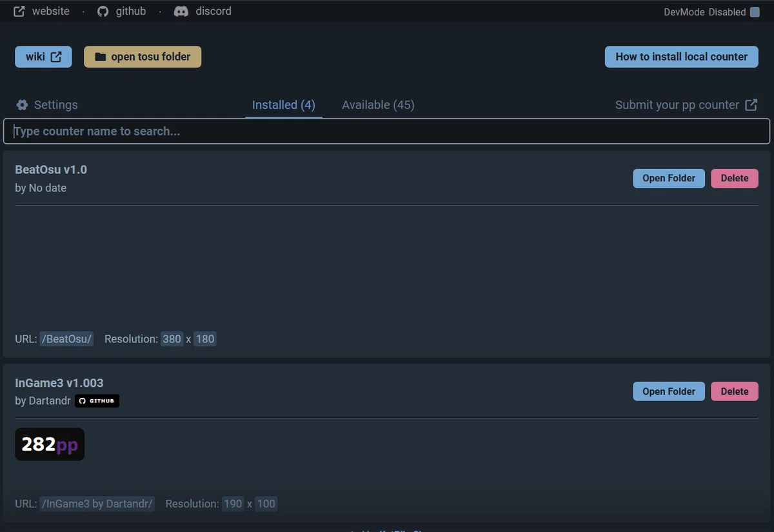
Task: Click the BeatOsu v1.0 title
Action: [51, 170]
